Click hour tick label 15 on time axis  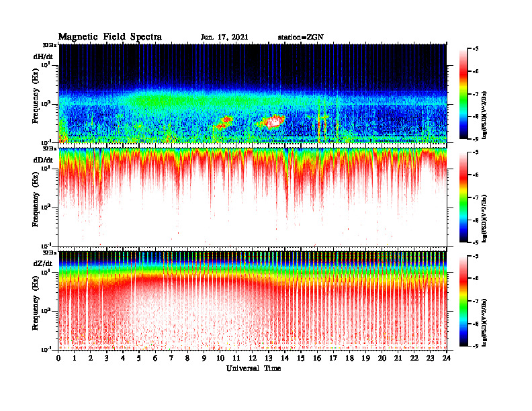click(301, 359)
